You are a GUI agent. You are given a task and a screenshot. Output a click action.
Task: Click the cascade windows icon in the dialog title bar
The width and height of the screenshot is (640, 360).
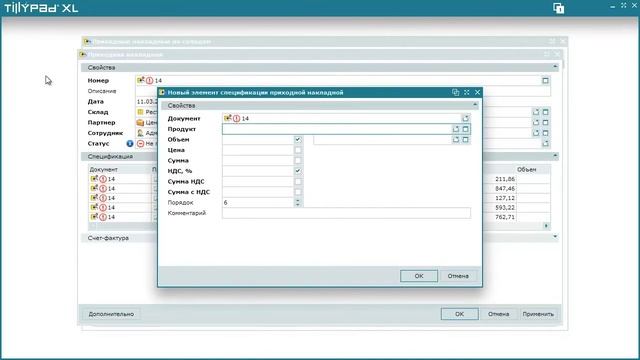[x=456, y=92]
